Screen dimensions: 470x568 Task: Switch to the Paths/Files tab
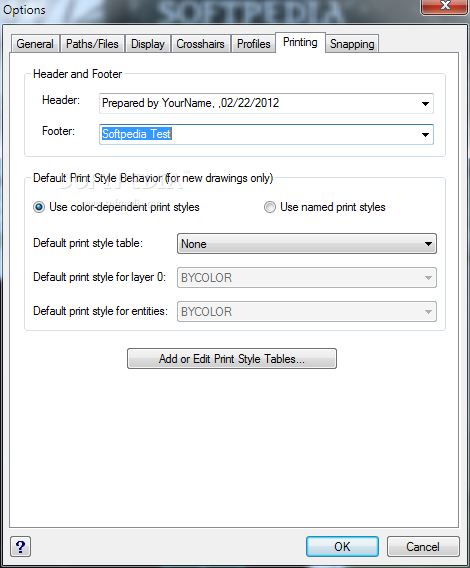pos(92,44)
